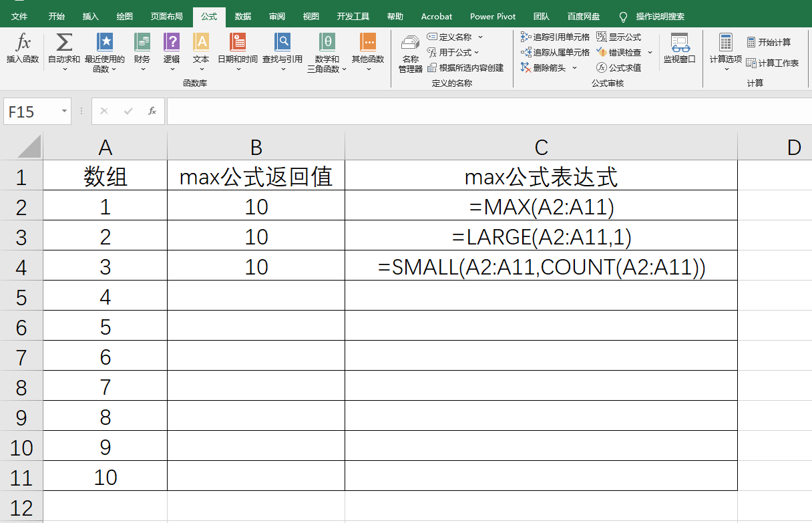Expand the AutoSum (自动求和) dropdown arrow

pos(64,69)
